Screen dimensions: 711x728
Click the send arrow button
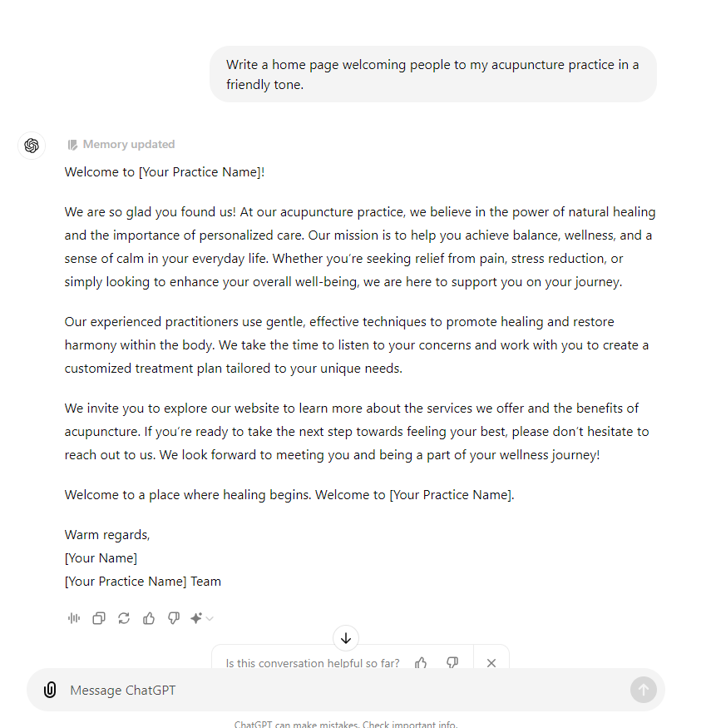click(x=644, y=690)
